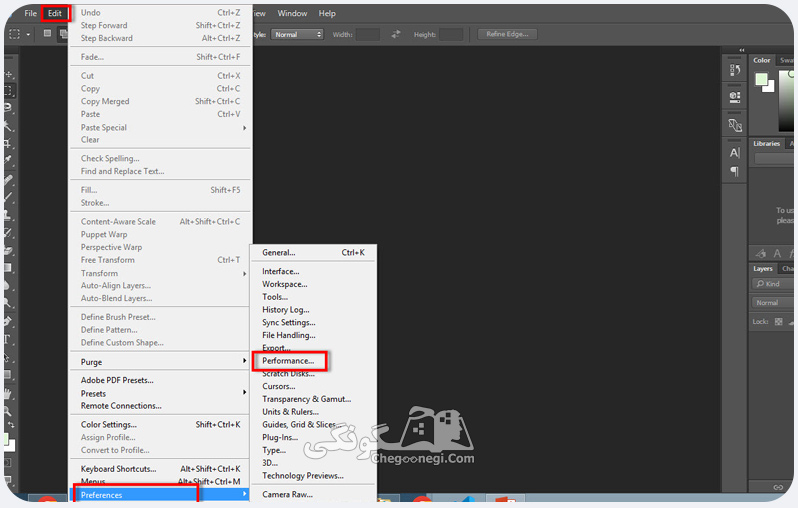Click the foreground color swatch in Color panel
The image size is (798, 508).
[761, 79]
